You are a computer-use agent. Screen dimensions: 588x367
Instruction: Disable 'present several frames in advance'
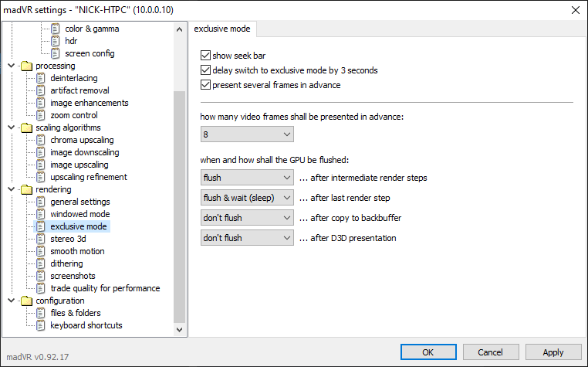(205, 84)
